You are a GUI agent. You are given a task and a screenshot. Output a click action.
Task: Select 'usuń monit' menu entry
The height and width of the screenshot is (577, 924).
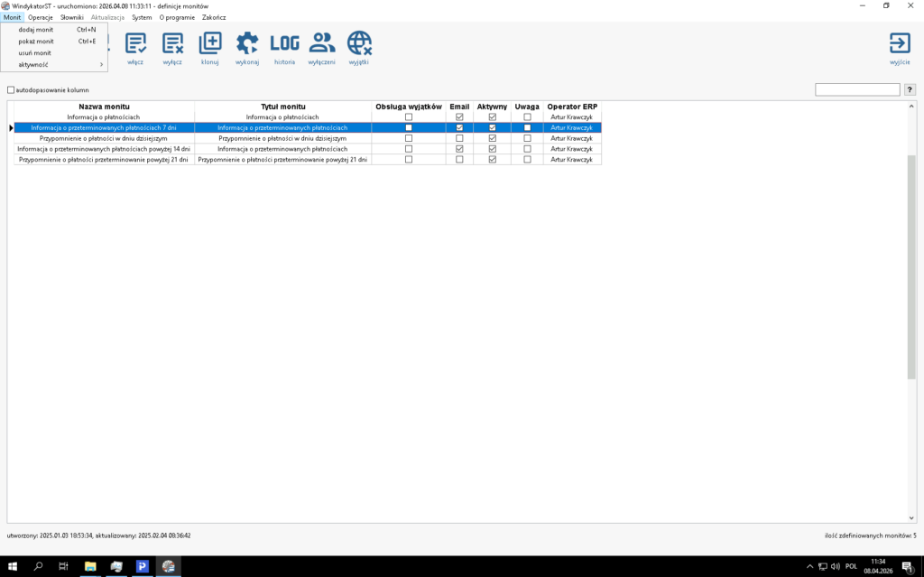tap(35, 53)
